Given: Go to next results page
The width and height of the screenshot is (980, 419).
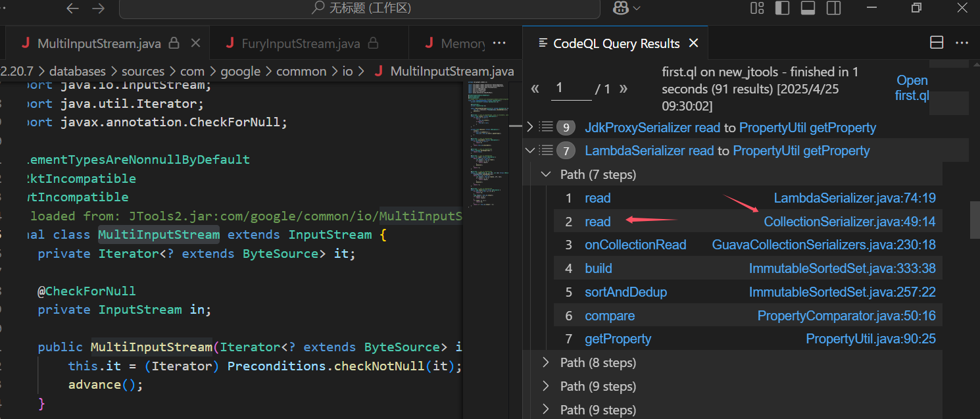Looking at the screenshot, I should click(623, 88).
